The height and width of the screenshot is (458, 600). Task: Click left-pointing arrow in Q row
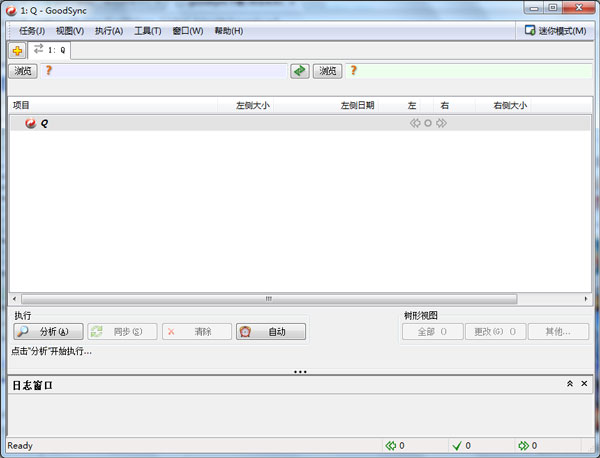pyautogui.click(x=415, y=123)
